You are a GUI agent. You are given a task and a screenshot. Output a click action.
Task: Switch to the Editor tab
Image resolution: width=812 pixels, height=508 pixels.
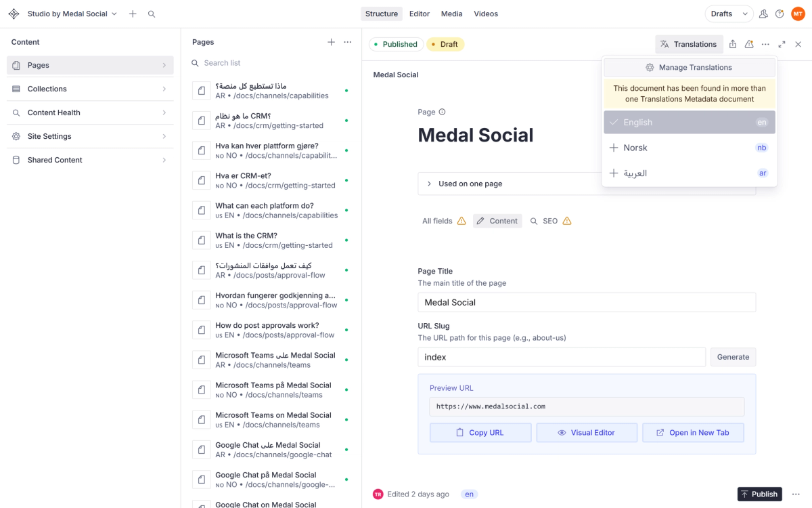pos(420,14)
